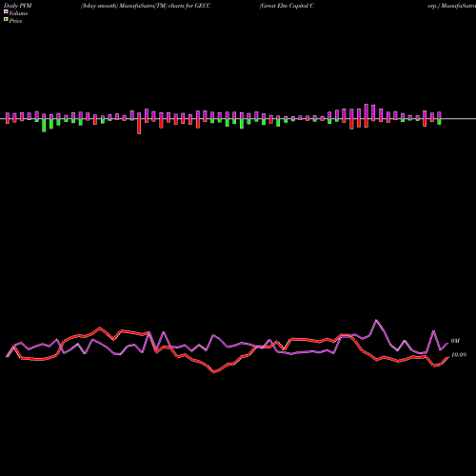Click the Volume legend color swatch
The width and height of the screenshot is (476, 476).
click(6, 11)
